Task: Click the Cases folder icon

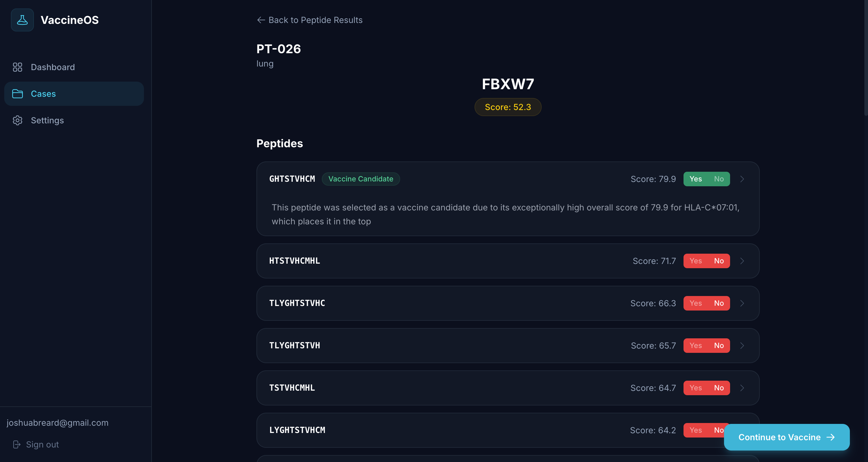Action: tap(18, 94)
